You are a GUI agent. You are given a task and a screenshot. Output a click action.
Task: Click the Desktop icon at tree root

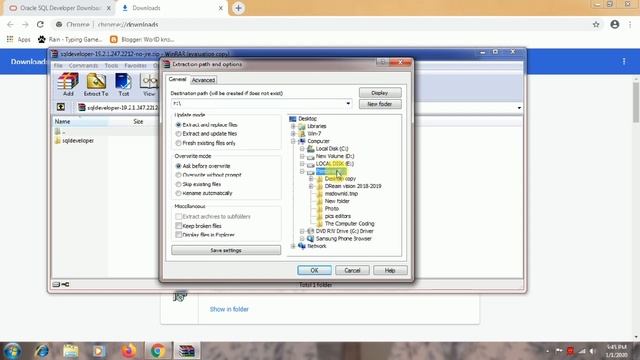[293, 119]
